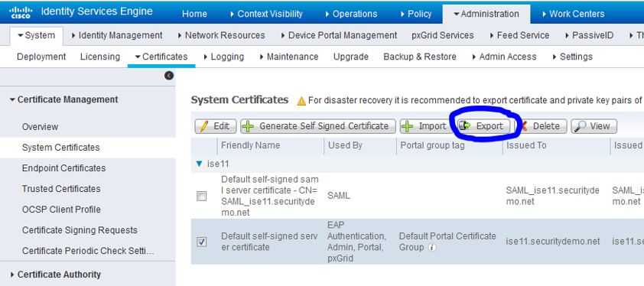Click the 'Default self-signed server certificate' friendly name
Screen dimensions: 644x286
click(269, 242)
